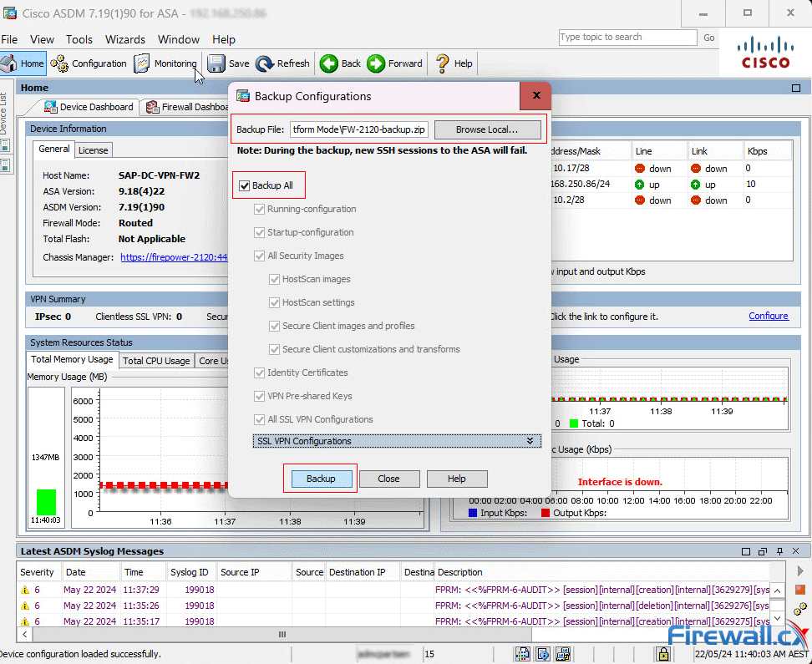Image resolution: width=812 pixels, height=664 pixels.
Task: Click Browse Local button
Action: [x=487, y=129]
